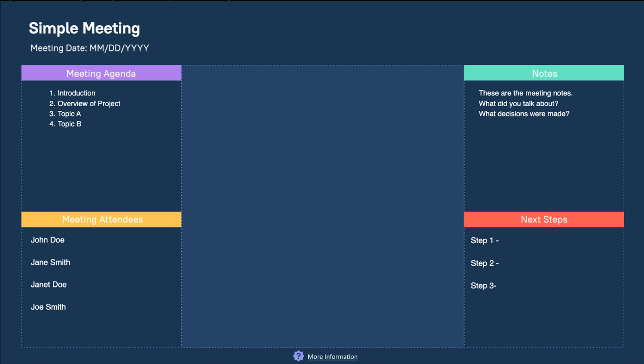Click attendee Janet Doe
The image size is (644, 364).
coord(49,285)
